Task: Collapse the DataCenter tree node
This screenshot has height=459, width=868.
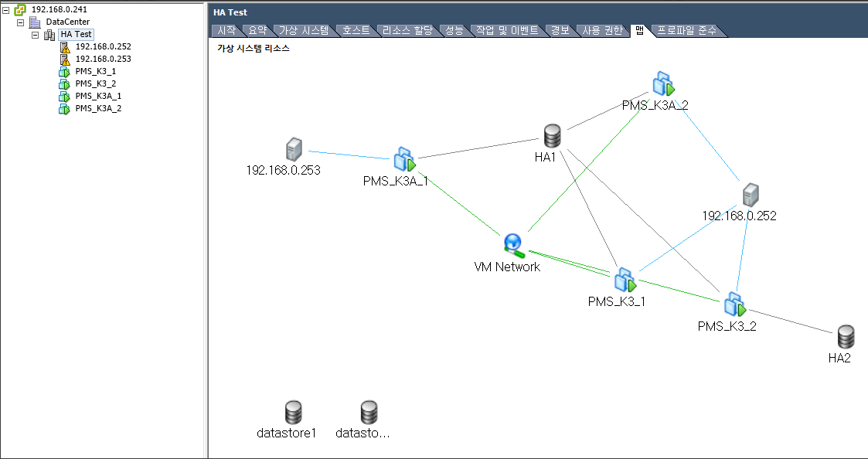Action: [21, 22]
